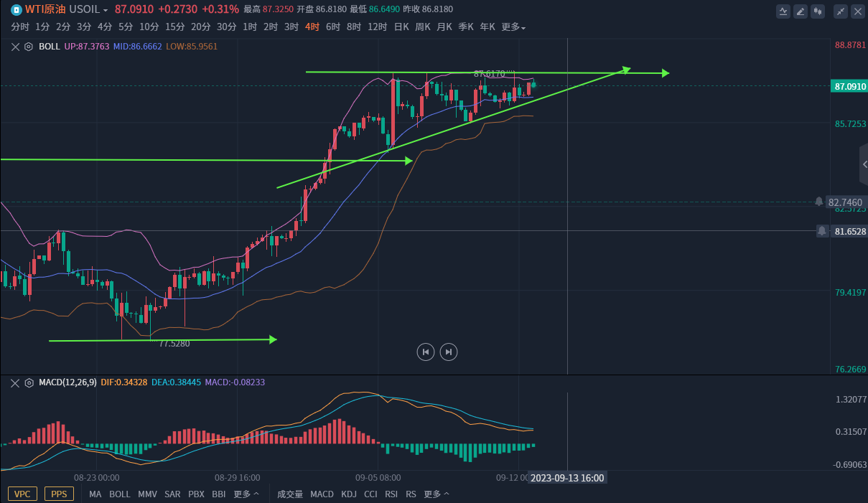Click the 2023-09-13 16:00 crosshair time label

pos(568,478)
